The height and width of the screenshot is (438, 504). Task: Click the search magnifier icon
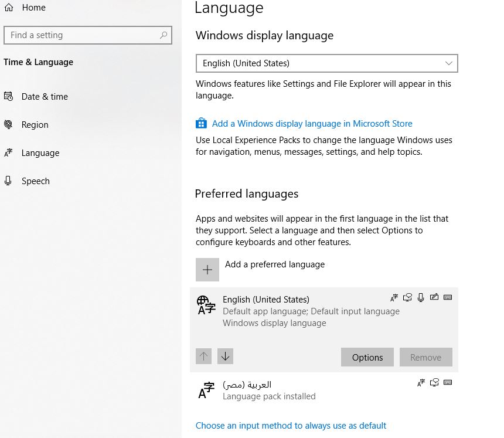click(164, 35)
